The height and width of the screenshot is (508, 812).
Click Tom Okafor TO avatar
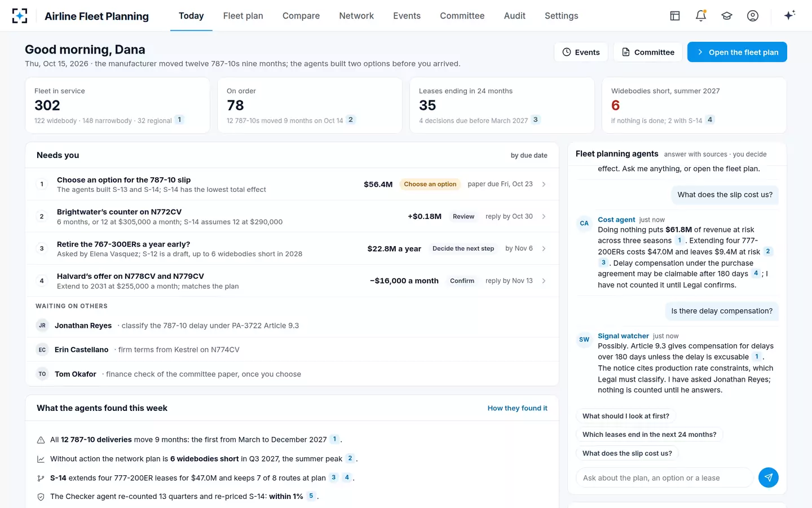click(42, 374)
